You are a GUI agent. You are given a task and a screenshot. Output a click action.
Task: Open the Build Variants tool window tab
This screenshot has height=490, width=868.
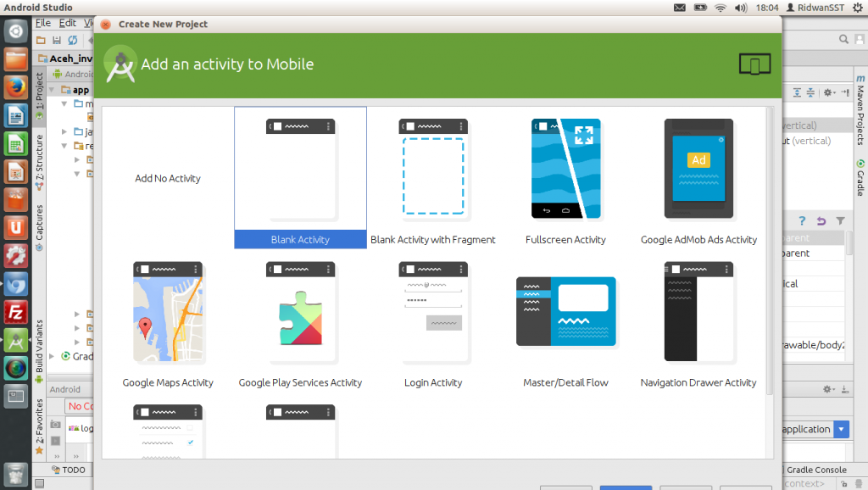(39, 351)
